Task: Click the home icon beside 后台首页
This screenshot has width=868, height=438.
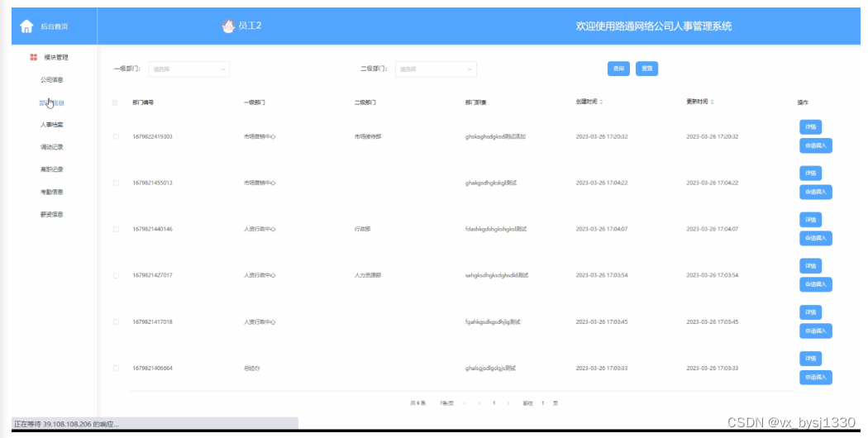Action: coord(26,26)
